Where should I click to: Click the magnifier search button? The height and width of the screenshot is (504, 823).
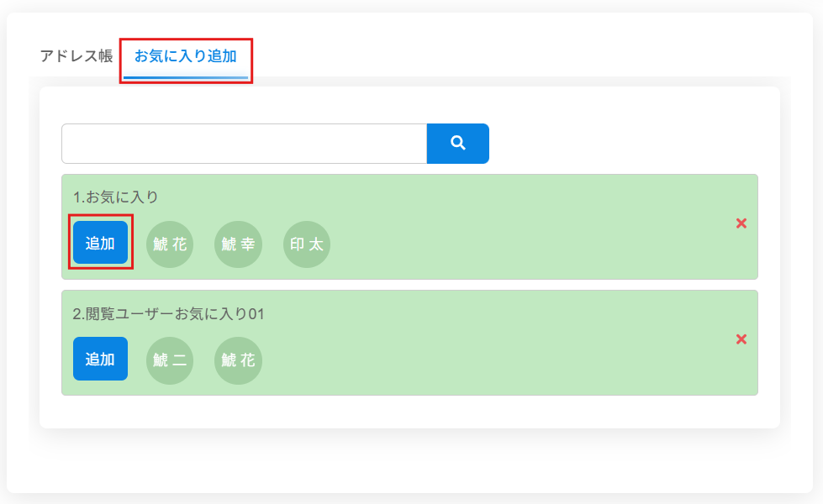[x=457, y=144]
